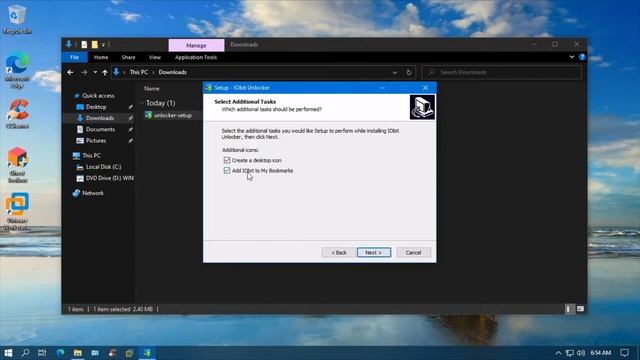Expand the address bar history dropdown
Screen dimensions: 640x360
click(x=395, y=73)
